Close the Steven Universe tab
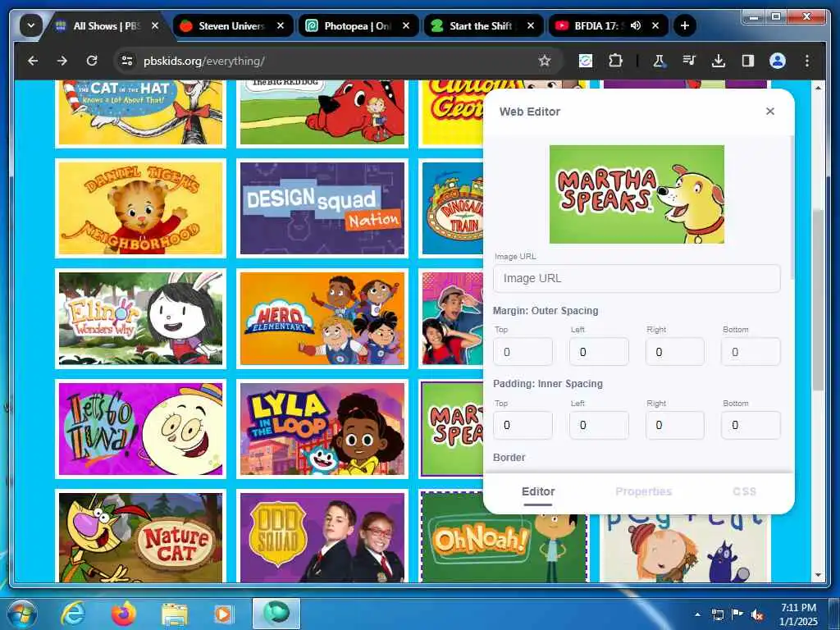840x630 pixels. click(x=281, y=25)
